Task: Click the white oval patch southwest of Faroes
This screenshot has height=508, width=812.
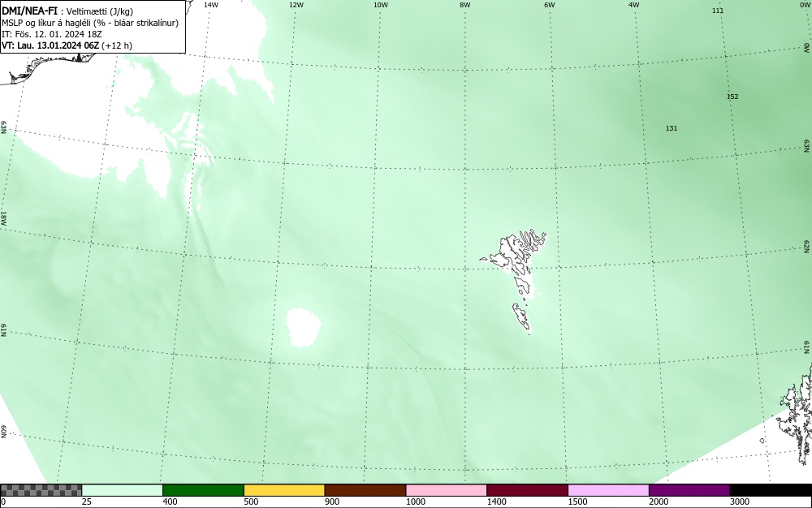Action: (304, 327)
